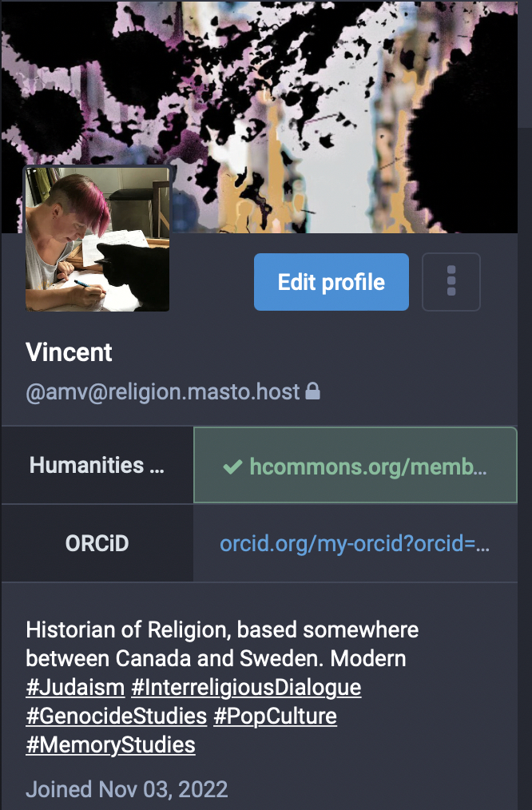Open the hcommons.org verified link
The width and height of the screenshot is (532, 810).
click(x=367, y=466)
